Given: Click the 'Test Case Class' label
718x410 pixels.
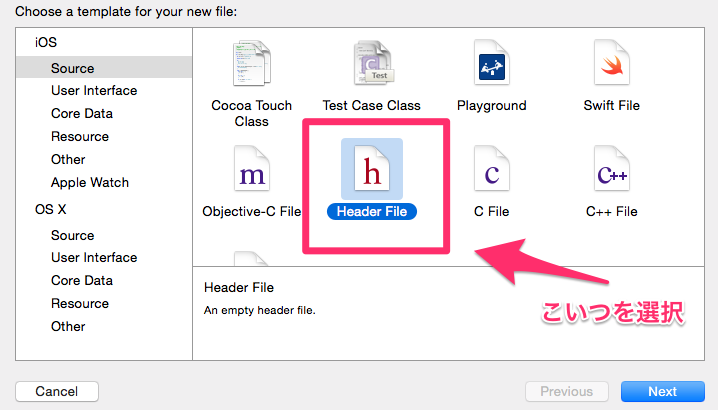Looking at the screenshot, I should [x=371, y=105].
